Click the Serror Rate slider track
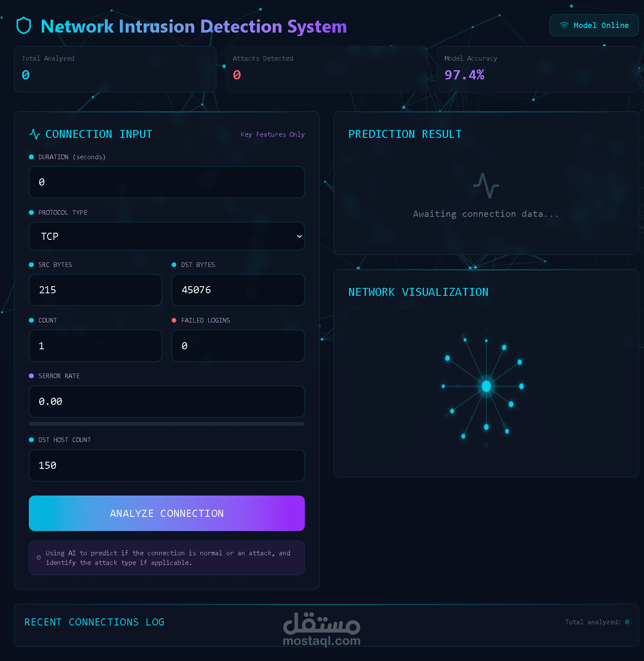The width and height of the screenshot is (644, 661). pos(167,424)
